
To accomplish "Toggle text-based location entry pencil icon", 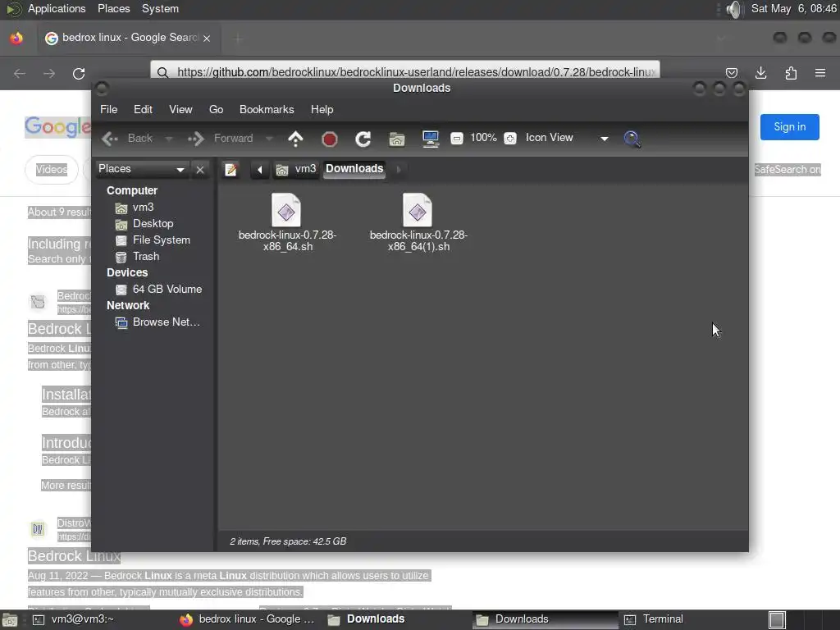I will [231, 170].
